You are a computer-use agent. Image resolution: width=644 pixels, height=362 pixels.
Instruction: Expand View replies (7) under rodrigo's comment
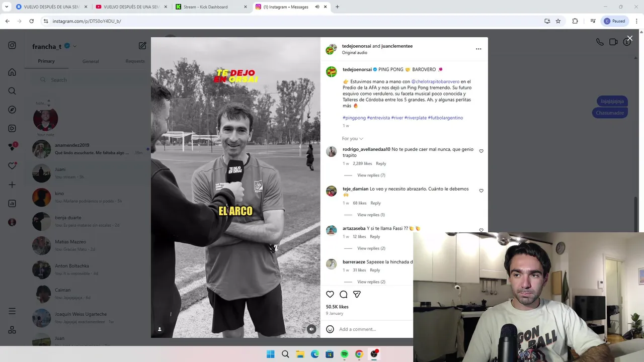tap(371, 175)
